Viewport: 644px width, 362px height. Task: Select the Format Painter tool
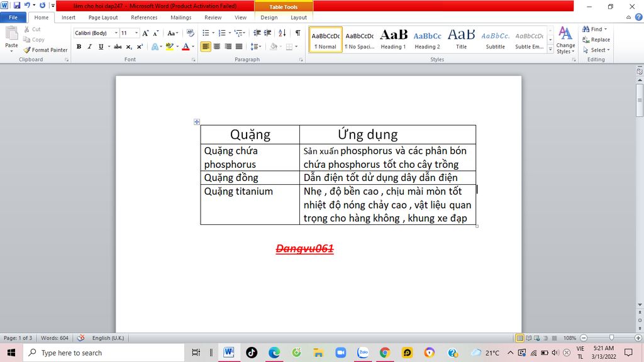pyautogui.click(x=45, y=50)
